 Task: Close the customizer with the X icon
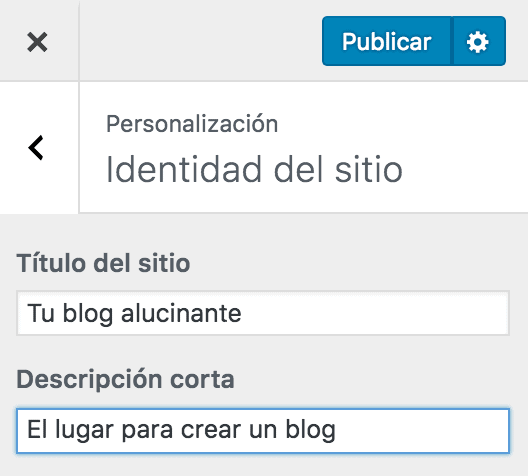pos(37,42)
